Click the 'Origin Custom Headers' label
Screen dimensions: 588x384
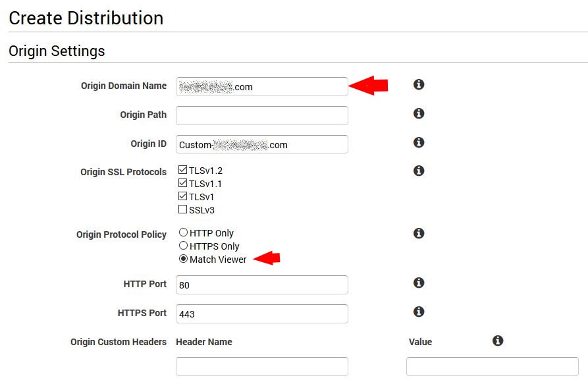[119, 342]
